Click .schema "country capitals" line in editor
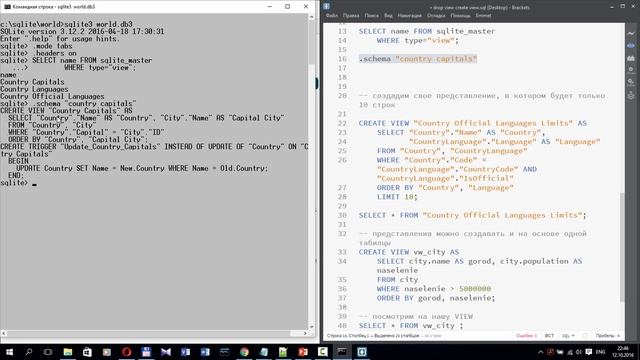Viewport: 640px width, 360px height. pos(418,59)
